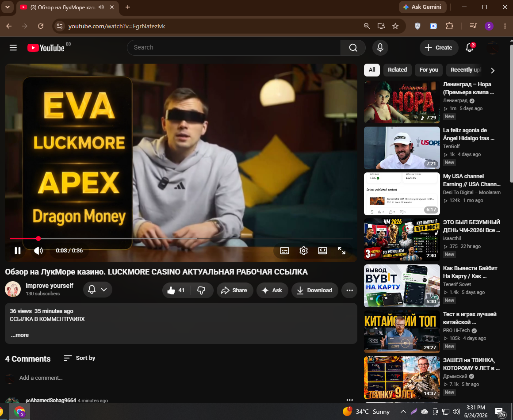This screenshot has height=420, width=513.
Task: Select the For you filter chip
Action: click(x=429, y=70)
